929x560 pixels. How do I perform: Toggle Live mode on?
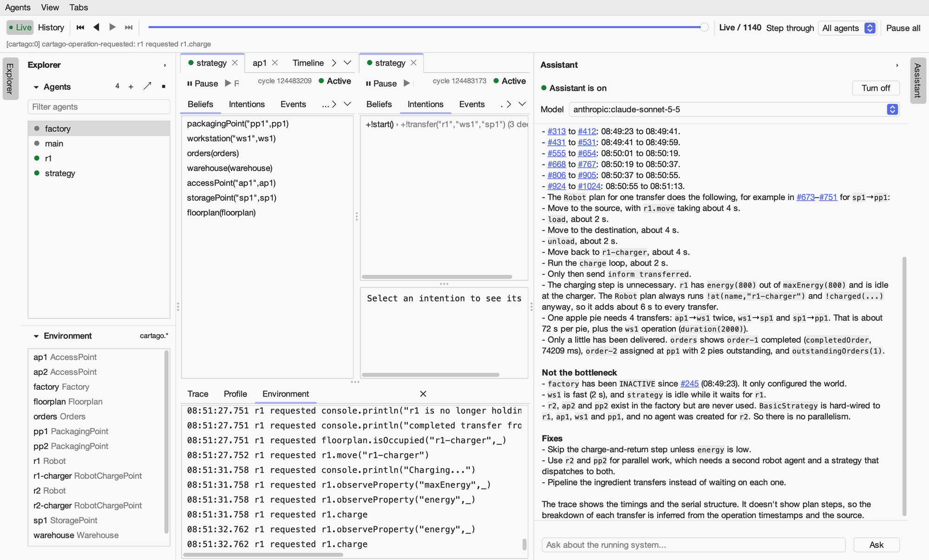(20, 27)
